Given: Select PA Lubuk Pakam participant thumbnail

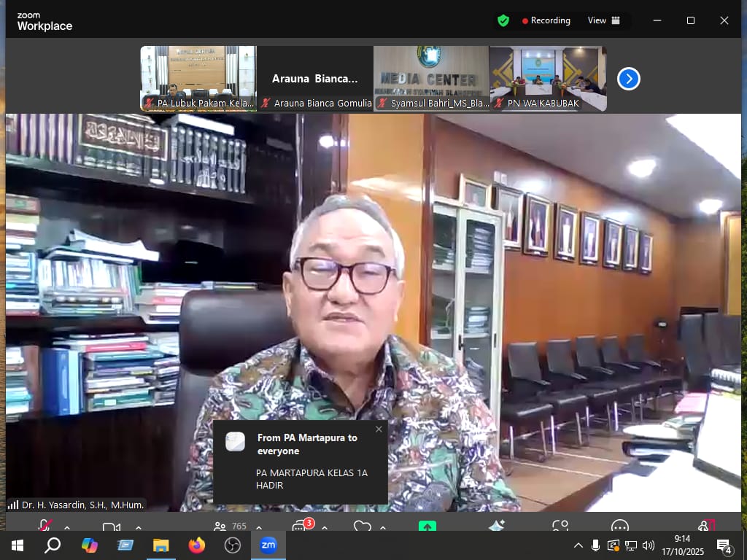Looking at the screenshot, I should 198,78.
